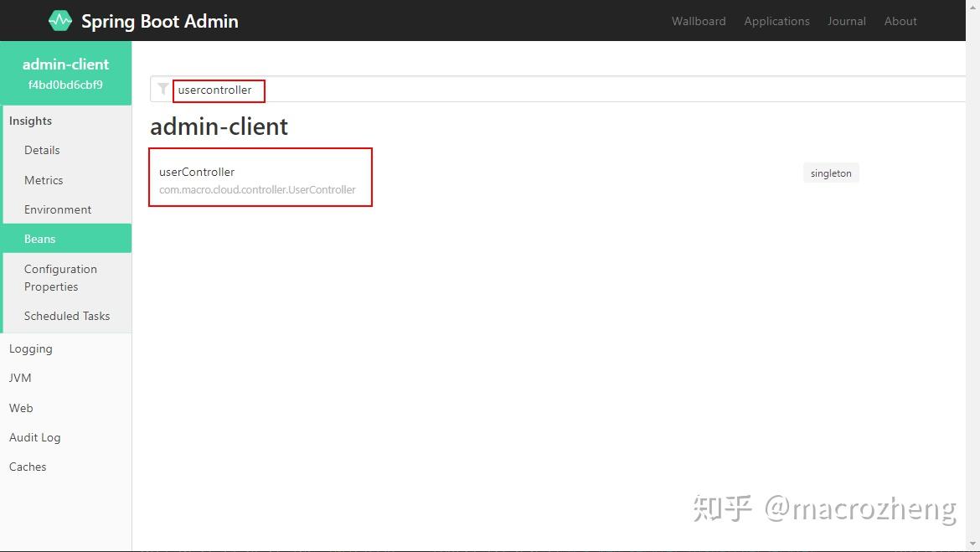Screen dimensions: 980x552
Task: Select the Logging section
Action: [31, 348]
